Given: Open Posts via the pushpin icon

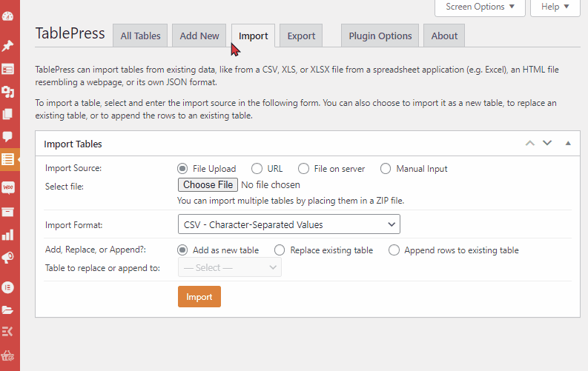Looking at the screenshot, I should [x=8, y=46].
